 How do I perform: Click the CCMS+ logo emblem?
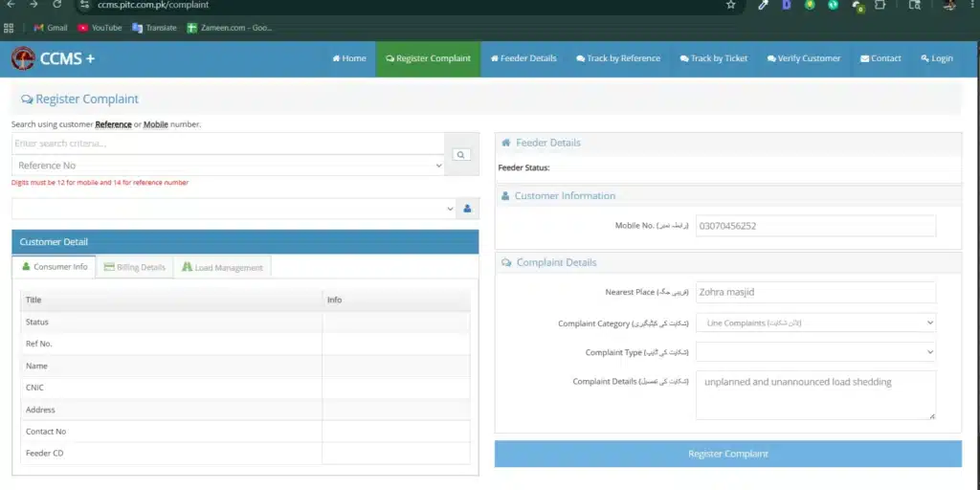point(23,58)
